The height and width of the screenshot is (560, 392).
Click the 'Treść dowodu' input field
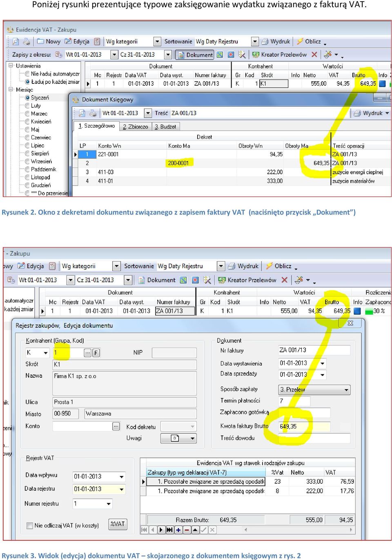click(314, 438)
